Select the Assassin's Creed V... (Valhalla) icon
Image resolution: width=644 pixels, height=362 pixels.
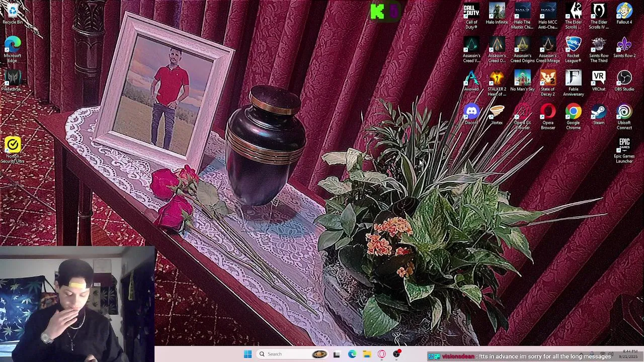coord(471,50)
